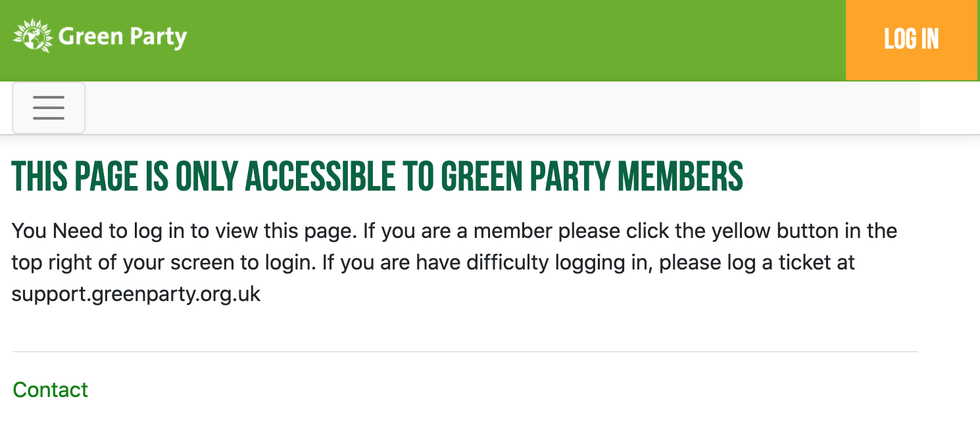Click the 'Green Party' wordmark text
Screen dimensions: 980x422
[122, 37]
